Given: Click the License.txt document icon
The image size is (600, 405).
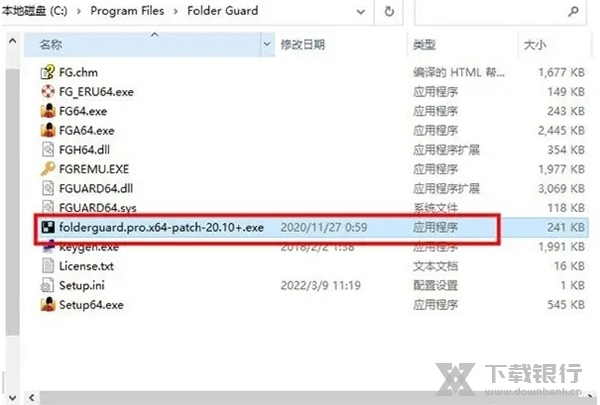Looking at the screenshot, I should (48, 266).
